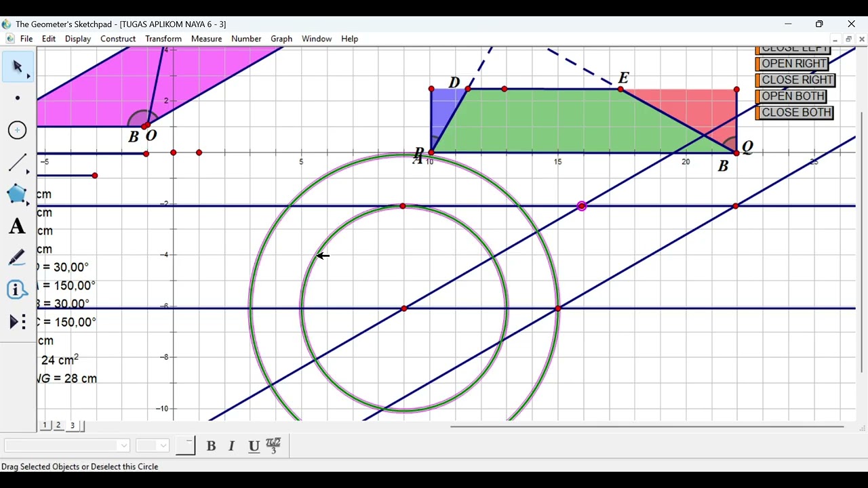Click the horizontal scrollbar thumb

[x=647, y=427]
